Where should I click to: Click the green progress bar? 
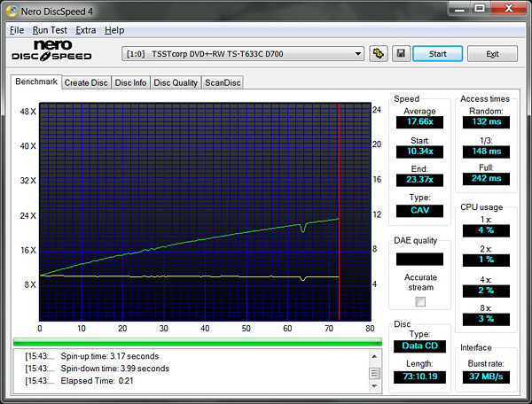197,341
